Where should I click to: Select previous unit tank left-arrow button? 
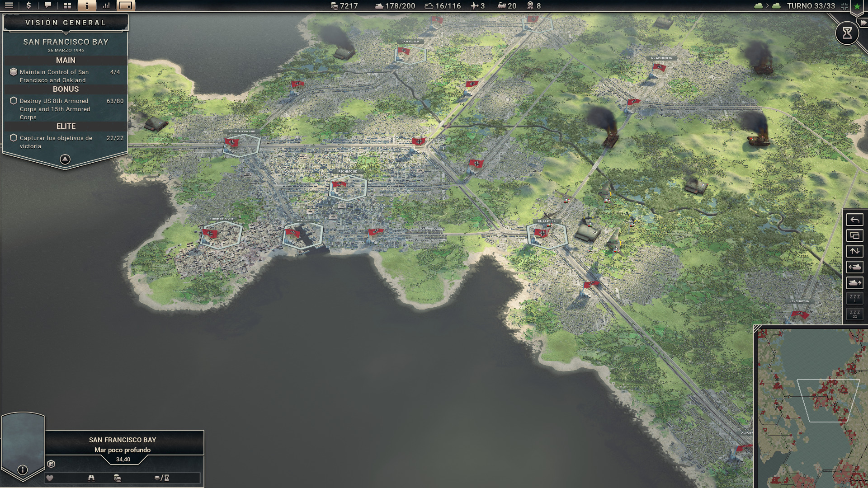pyautogui.click(x=854, y=267)
